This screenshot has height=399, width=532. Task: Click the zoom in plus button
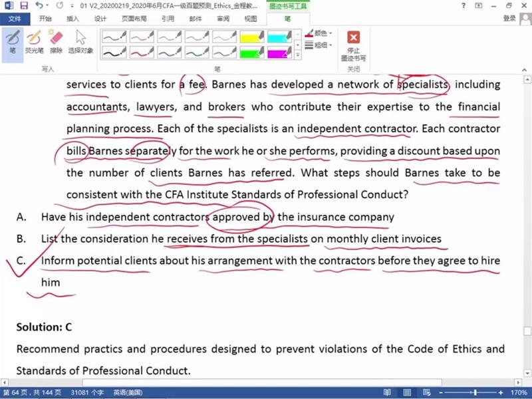point(501,393)
